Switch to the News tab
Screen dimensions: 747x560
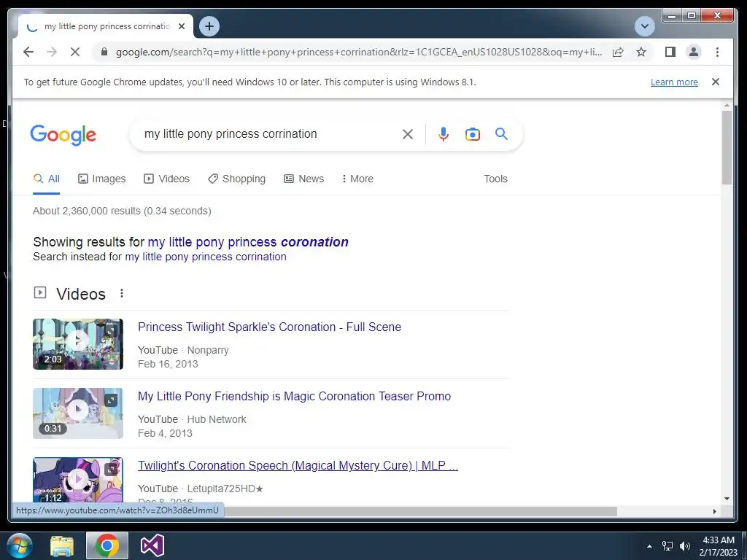click(x=304, y=179)
